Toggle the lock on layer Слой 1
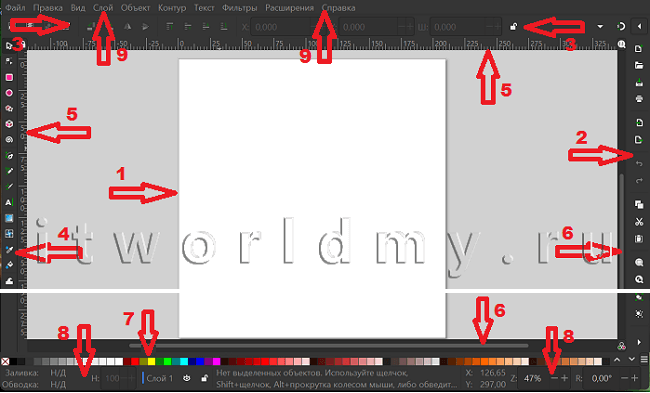The width and height of the screenshot is (650, 393). point(204,378)
